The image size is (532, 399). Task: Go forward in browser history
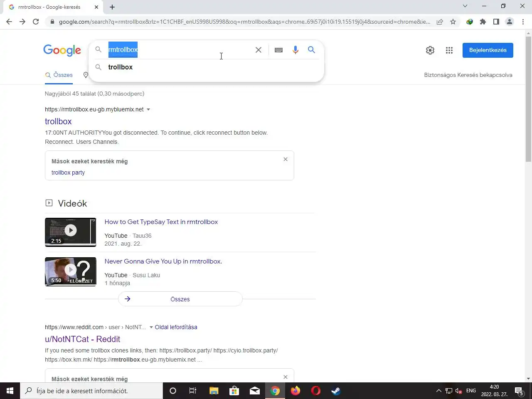(22, 22)
